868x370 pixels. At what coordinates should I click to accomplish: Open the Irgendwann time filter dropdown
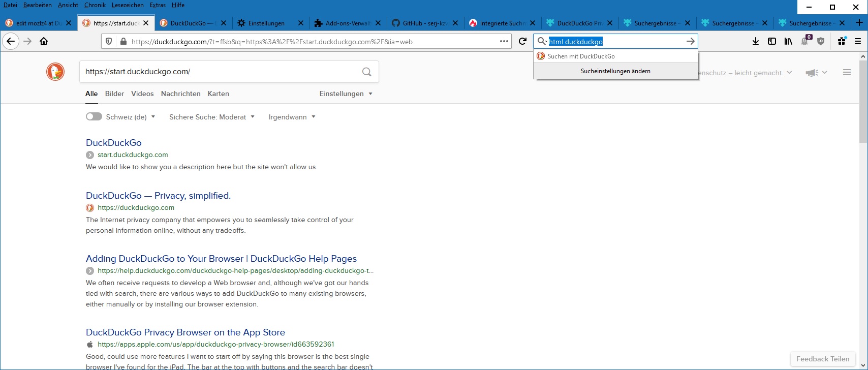[x=292, y=117]
